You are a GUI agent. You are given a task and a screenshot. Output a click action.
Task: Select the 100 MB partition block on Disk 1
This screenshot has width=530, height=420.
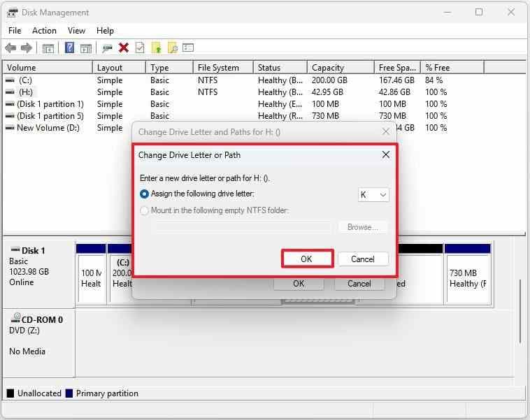point(92,275)
